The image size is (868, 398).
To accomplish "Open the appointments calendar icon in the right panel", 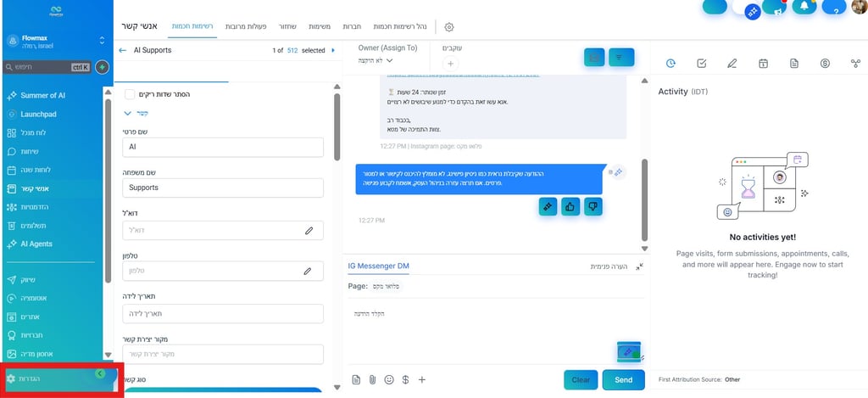I will (764, 63).
